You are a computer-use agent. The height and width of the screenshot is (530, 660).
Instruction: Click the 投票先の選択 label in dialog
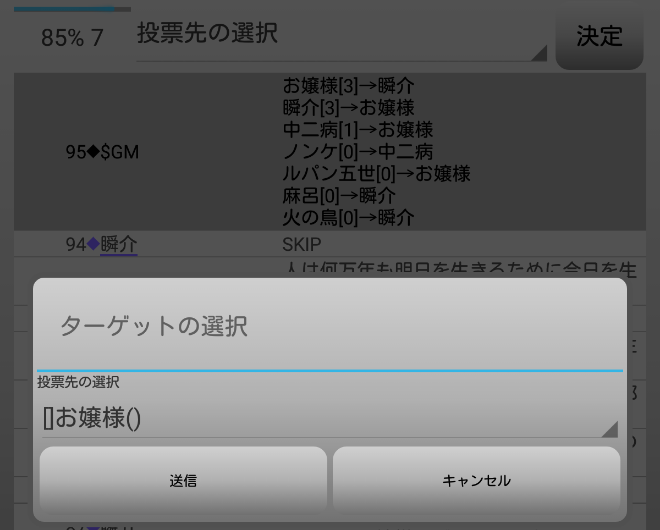click(78, 382)
